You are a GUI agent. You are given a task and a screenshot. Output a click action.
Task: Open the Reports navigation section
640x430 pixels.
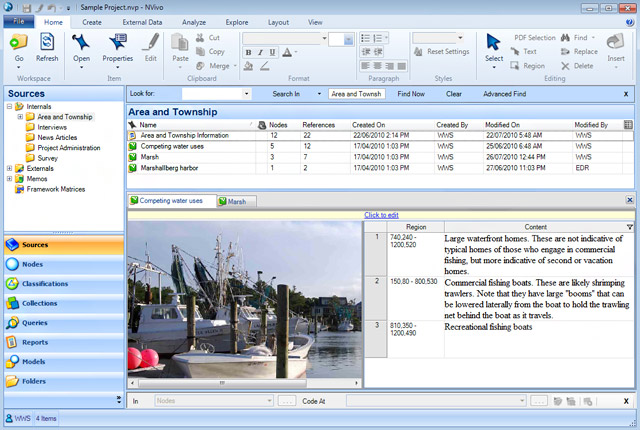coord(64,342)
